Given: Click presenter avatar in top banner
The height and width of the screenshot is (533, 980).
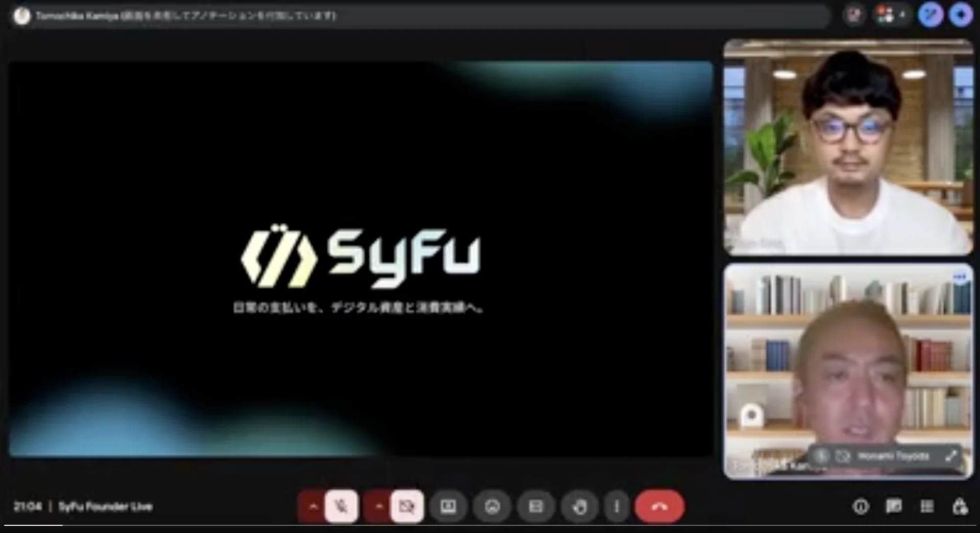Looking at the screenshot, I should [x=22, y=16].
